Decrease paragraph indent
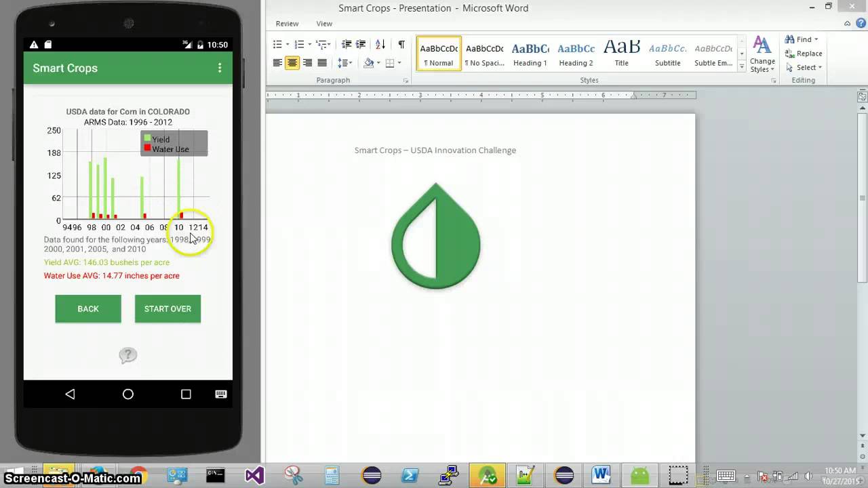This screenshot has width=868, height=488. coord(347,44)
